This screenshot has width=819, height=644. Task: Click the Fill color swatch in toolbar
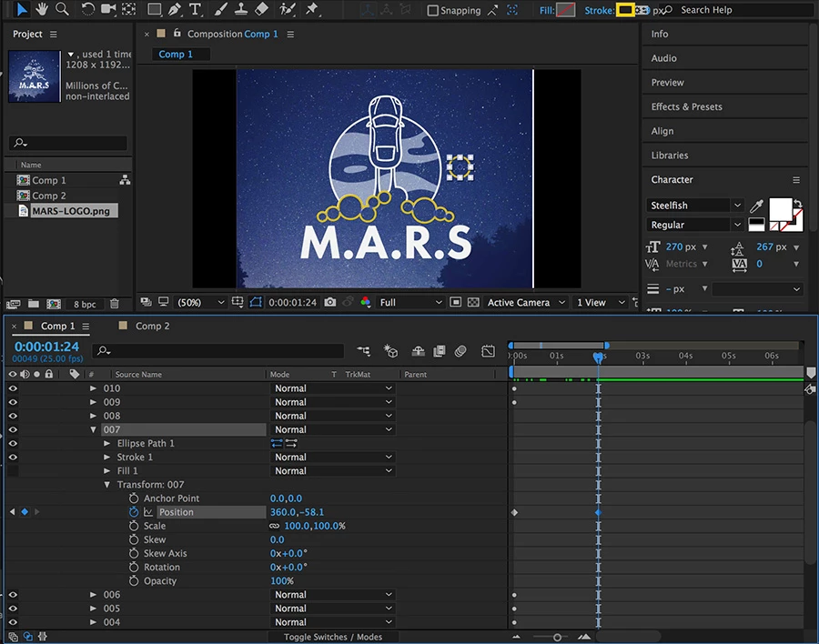tap(566, 10)
